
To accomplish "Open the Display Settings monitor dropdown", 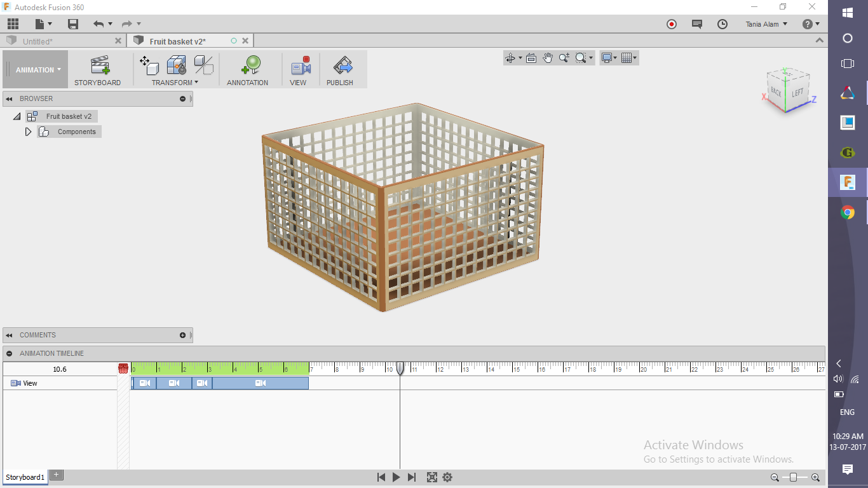I will tap(609, 58).
